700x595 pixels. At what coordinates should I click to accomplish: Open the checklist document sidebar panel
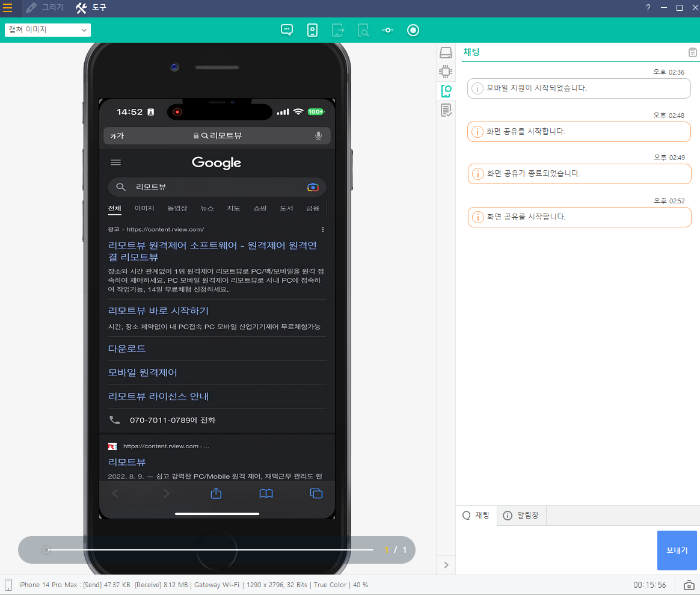tap(446, 110)
